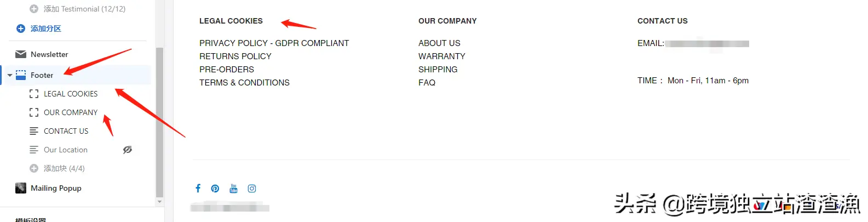Screen dimensions: 868x222
Task: Click the sidebar scrollbar down arrow
Action: [160, 202]
